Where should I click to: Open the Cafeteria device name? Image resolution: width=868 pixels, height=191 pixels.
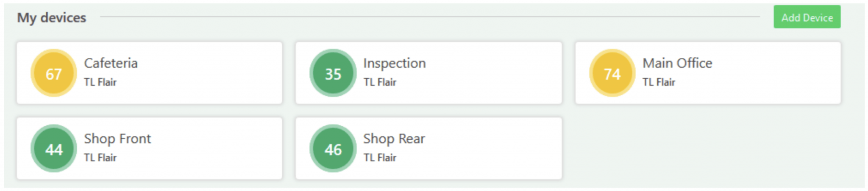click(111, 63)
